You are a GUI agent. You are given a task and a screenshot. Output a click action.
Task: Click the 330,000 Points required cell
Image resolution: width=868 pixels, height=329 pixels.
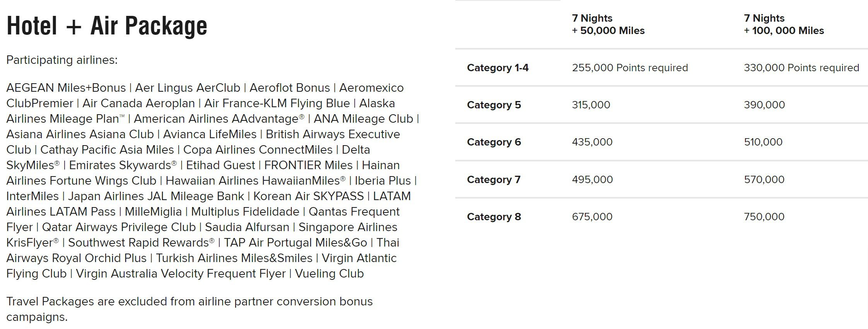(801, 68)
